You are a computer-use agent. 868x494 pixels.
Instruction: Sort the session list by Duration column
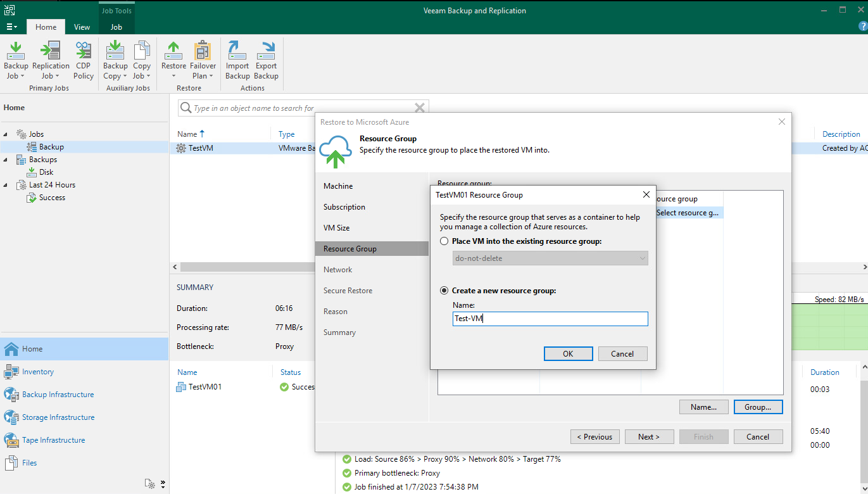click(825, 372)
